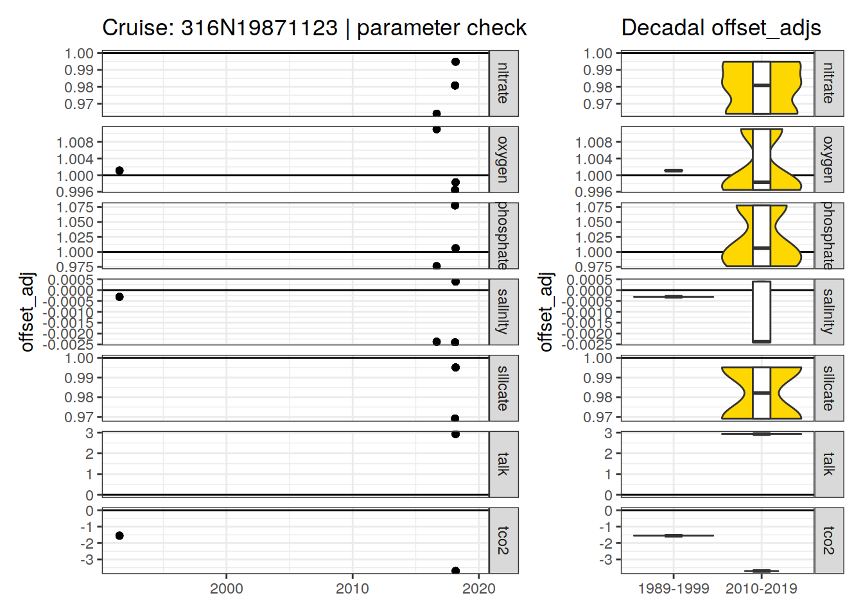Select the tco2 1989-1999 boxplot line

(673, 535)
